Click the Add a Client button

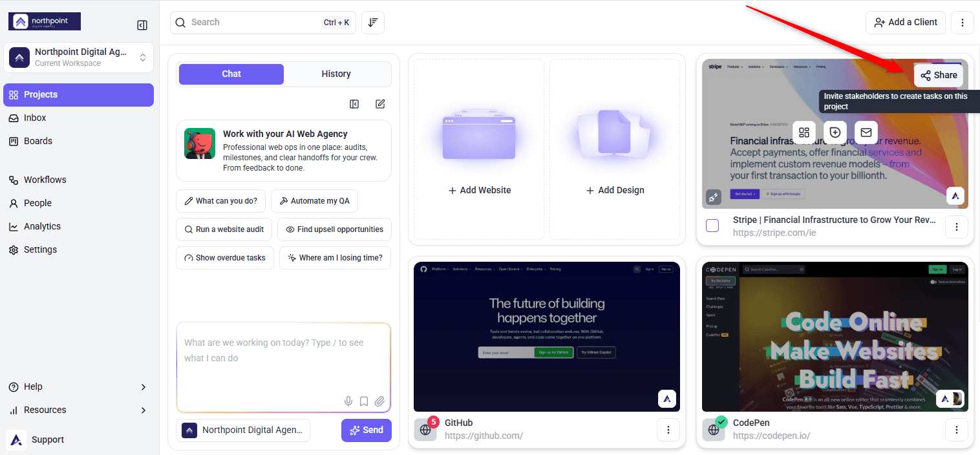[x=906, y=22]
